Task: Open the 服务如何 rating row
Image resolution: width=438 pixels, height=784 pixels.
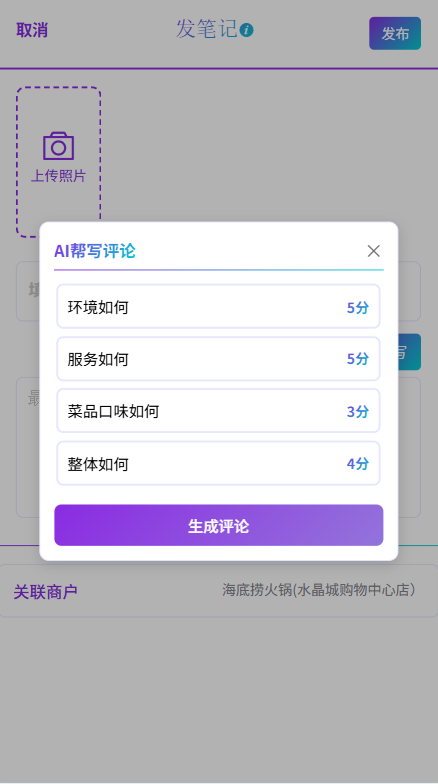Action: click(218, 358)
